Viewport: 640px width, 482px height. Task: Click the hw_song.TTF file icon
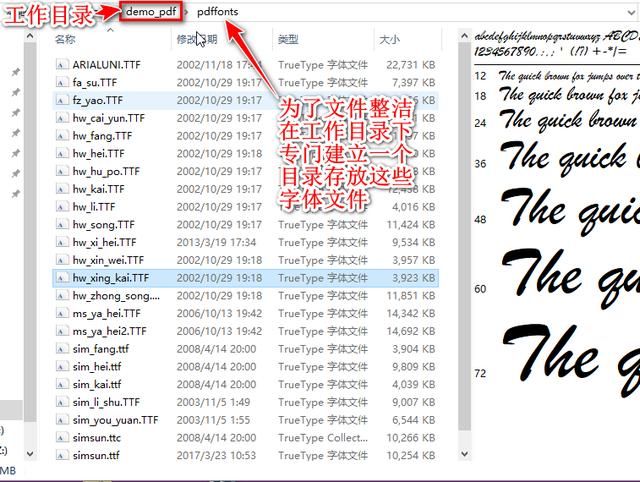click(62, 224)
